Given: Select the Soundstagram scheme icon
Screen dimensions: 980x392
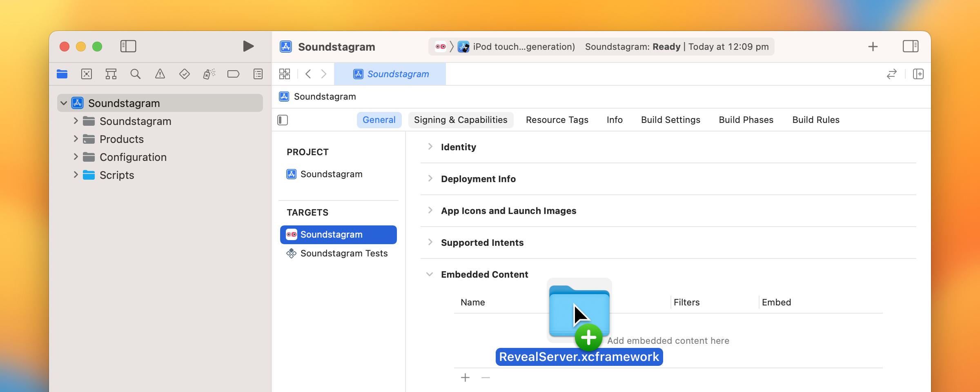Looking at the screenshot, I should pos(440,47).
